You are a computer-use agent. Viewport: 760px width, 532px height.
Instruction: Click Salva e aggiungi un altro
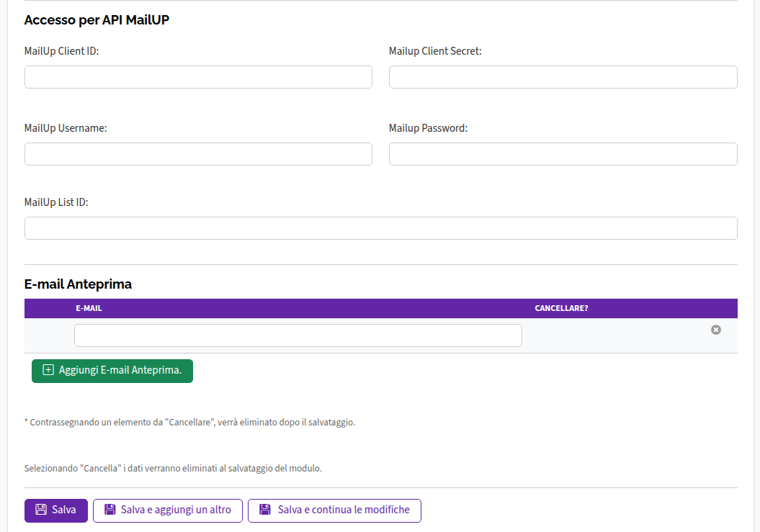point(168,510)
